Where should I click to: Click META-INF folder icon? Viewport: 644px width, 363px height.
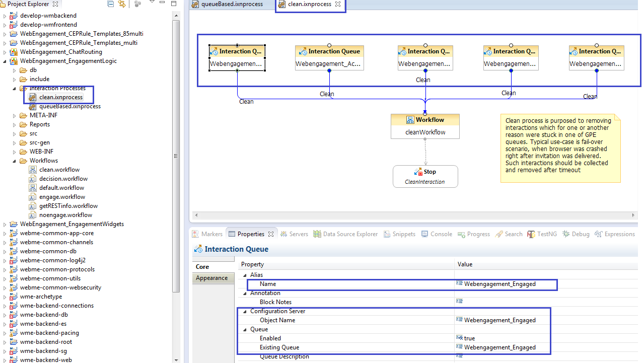[23, 115]
